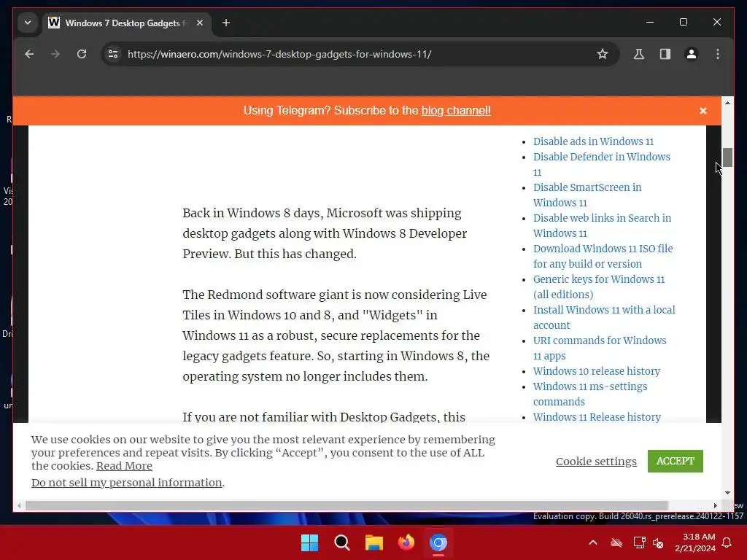The height and width of the screenshot is (560, 747).
Task: Open taskbar Search
Action: click(x=342, y=542)
